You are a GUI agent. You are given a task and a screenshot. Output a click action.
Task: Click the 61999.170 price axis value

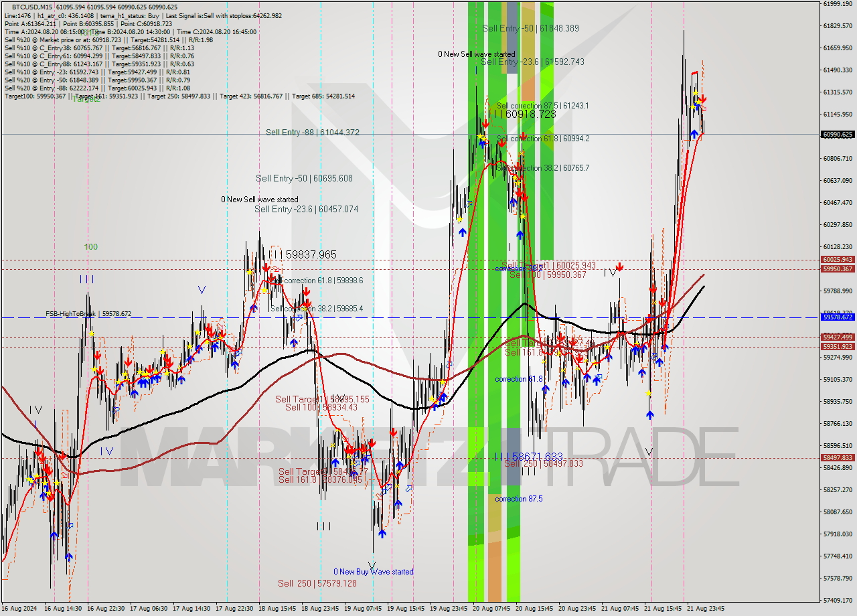click(837, 4)
